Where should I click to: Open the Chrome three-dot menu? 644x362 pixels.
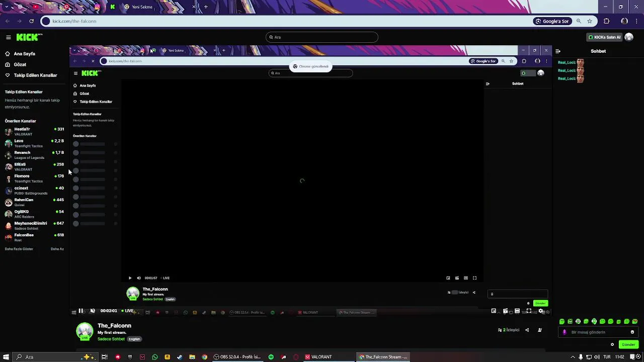pos(636,21)
